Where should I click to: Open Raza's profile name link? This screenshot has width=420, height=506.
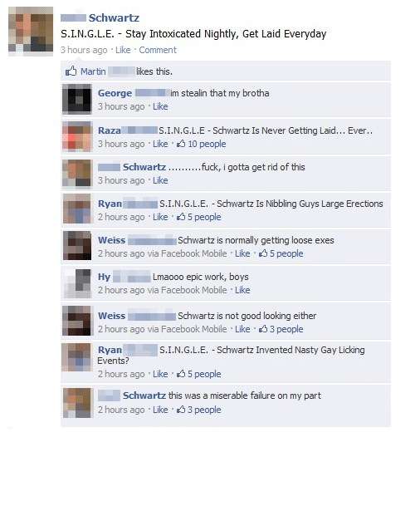click(x=110, y=130)
